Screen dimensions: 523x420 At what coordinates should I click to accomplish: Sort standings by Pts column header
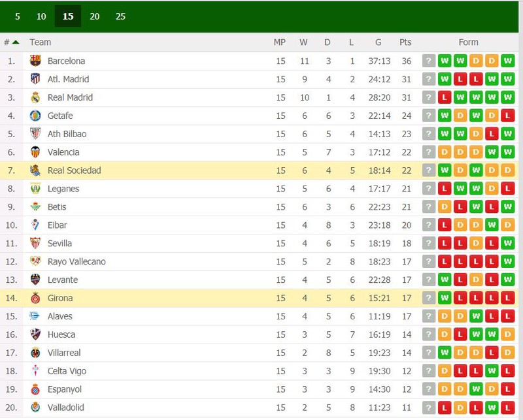click(x=405, y=42)
